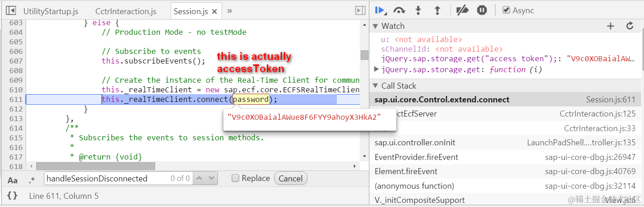This screenshot has height=207, width=644.
Task: Close the Session.js tab
Action: tap(214, 11)
